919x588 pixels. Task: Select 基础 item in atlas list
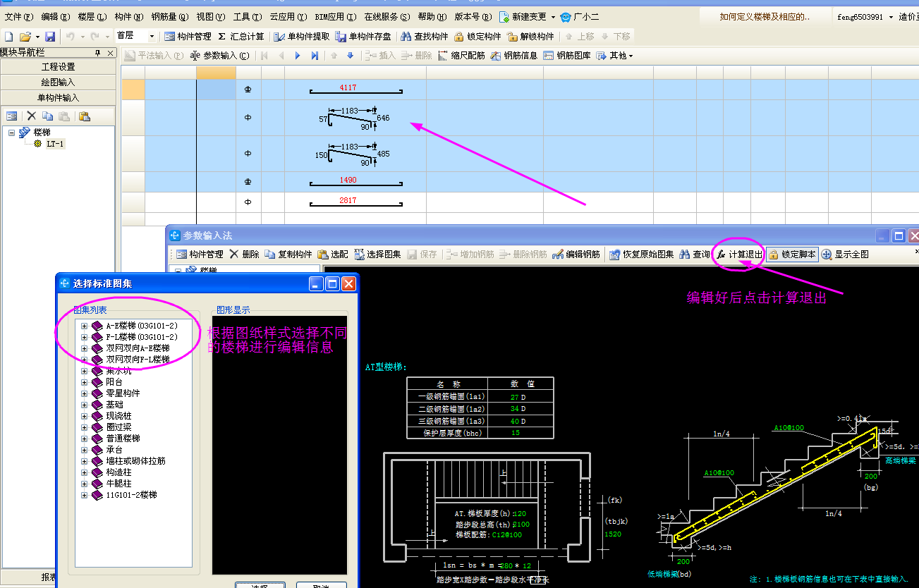click(114, 405)
